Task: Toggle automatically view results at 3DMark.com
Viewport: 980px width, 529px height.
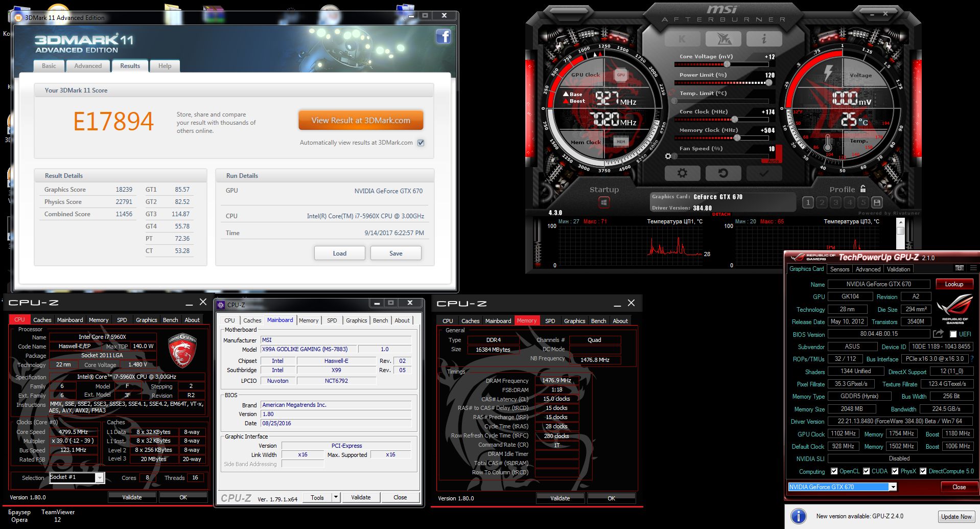Action: tap(421, 143)
